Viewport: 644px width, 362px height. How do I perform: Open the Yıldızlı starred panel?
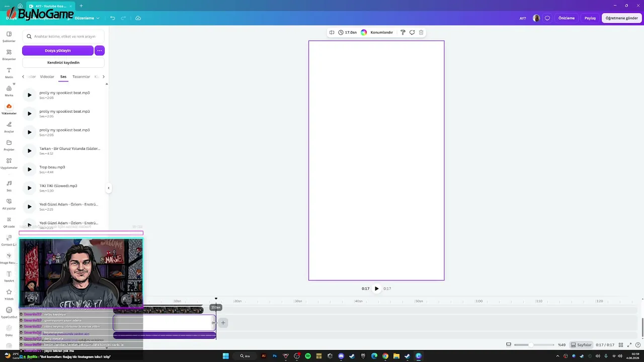(x=9, y=294)
